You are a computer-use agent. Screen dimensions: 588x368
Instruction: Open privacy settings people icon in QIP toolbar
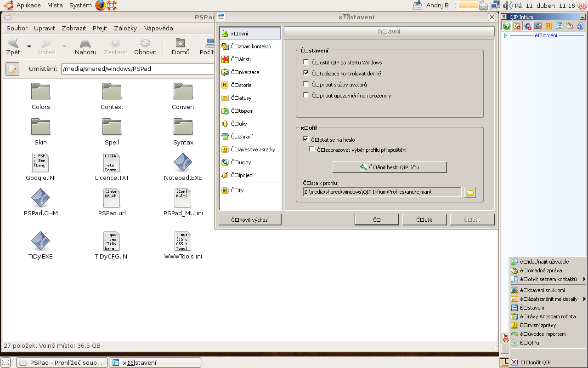(x=538, y=26)
